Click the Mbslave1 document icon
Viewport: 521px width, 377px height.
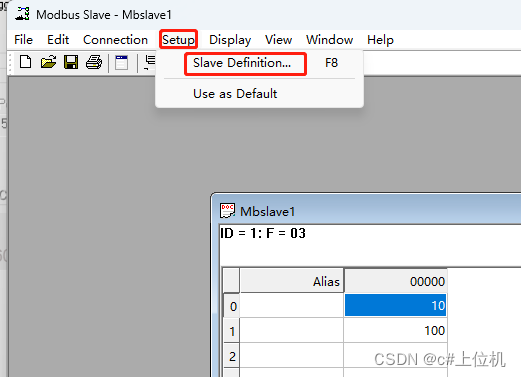point(227,211)
